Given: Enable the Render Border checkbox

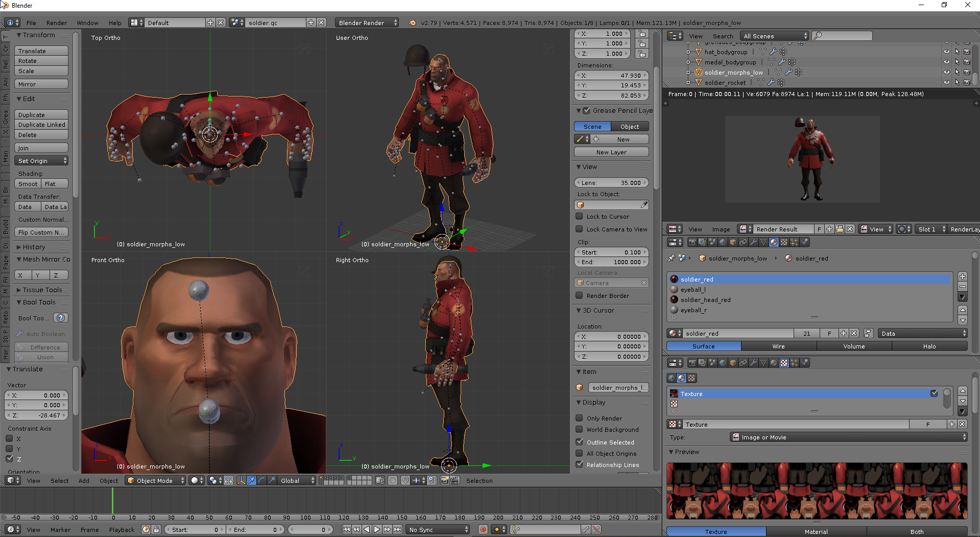Looking at the screenshot, I should point(579,295).
